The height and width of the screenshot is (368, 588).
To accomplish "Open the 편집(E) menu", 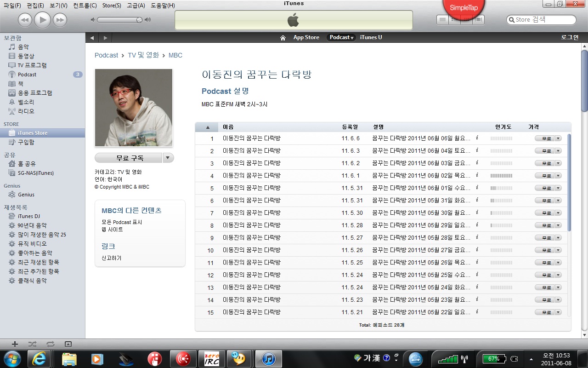I will coord(35,6).
